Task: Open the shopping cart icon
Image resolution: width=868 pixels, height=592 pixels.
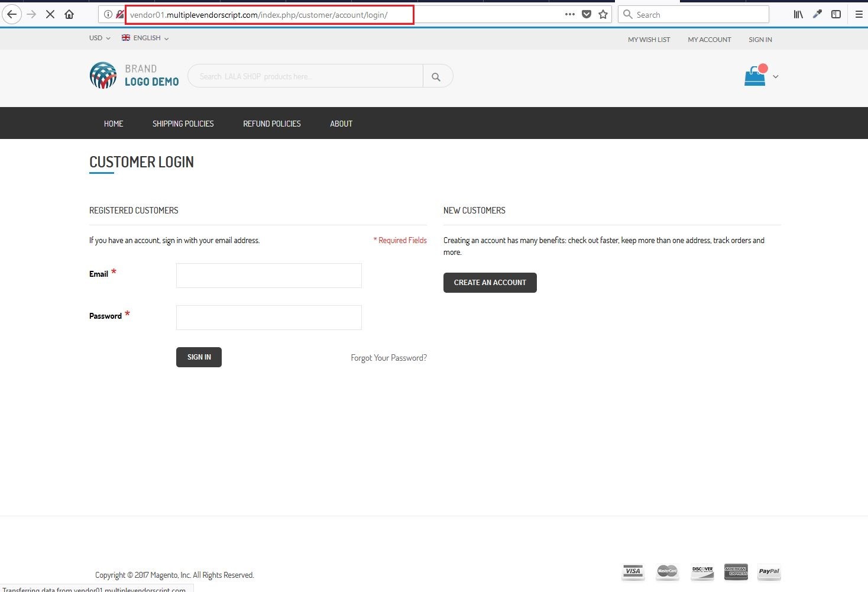Action: tap(755, 75)
